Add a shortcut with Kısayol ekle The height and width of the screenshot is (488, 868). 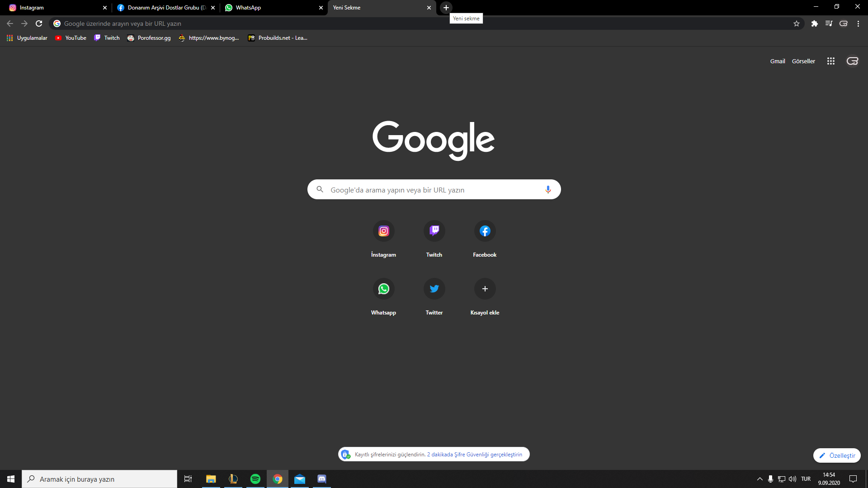485,297
